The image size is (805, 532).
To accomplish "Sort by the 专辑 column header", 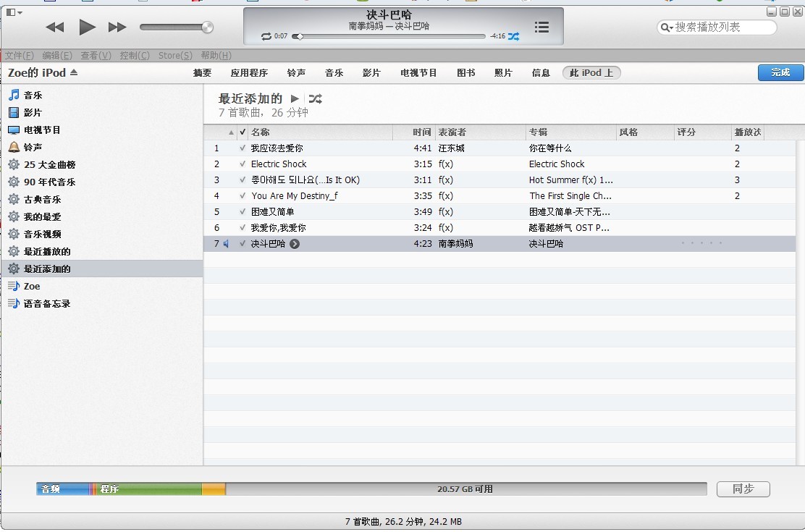I will [x=571, y=132].
